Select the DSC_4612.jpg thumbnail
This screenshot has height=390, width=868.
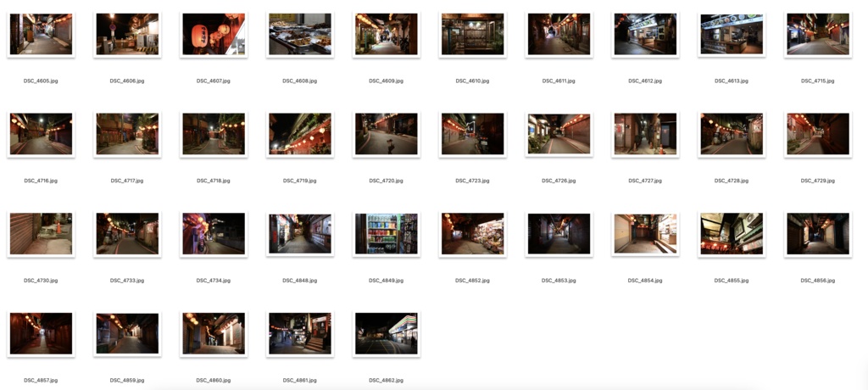(x=645, y=35)
